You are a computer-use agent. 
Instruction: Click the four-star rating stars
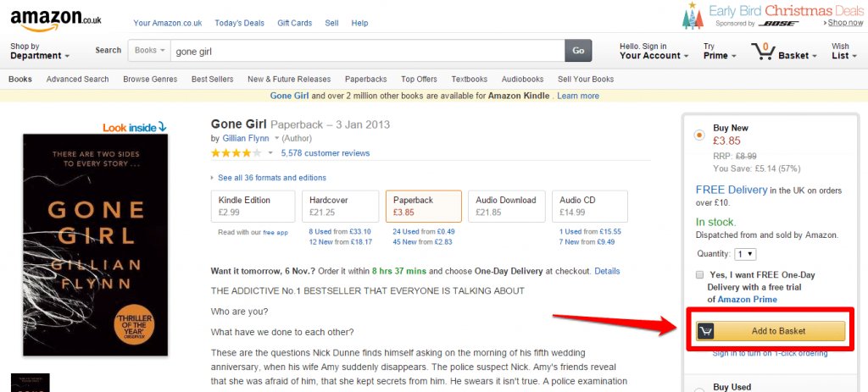236,153
